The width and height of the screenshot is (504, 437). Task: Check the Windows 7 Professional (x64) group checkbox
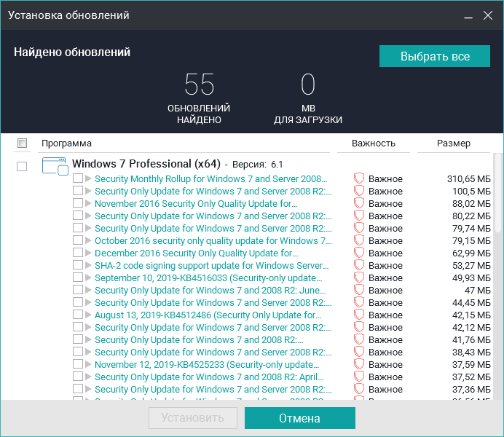tap(22, 167)
